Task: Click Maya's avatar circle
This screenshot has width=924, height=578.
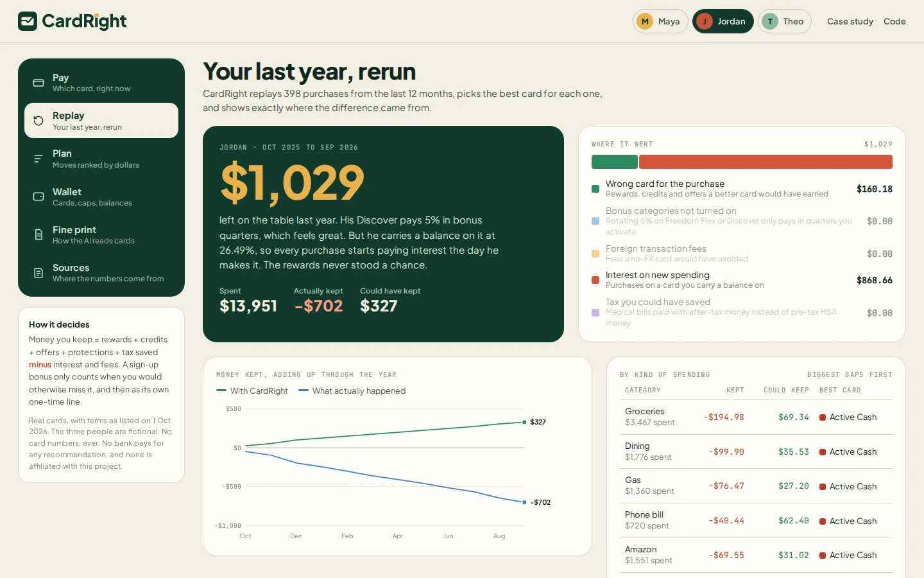Action: (x=645, y=21)
